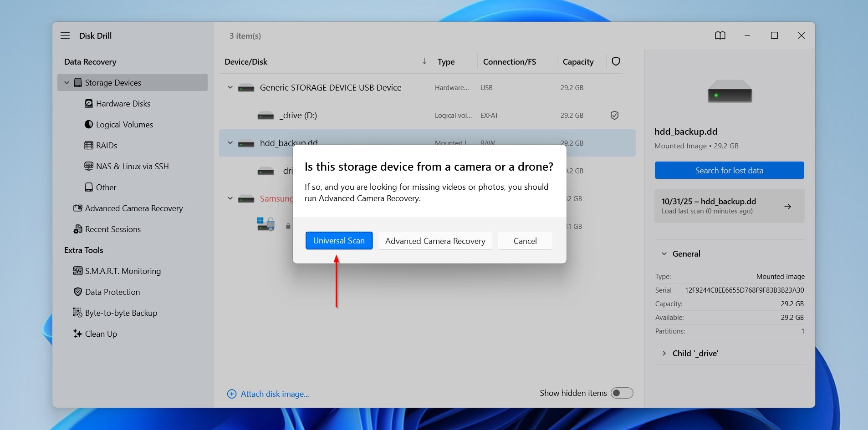Expand the Child '_drive' section
The width and height of the screenshot is (868, 430).
click(x=664, y=354)
